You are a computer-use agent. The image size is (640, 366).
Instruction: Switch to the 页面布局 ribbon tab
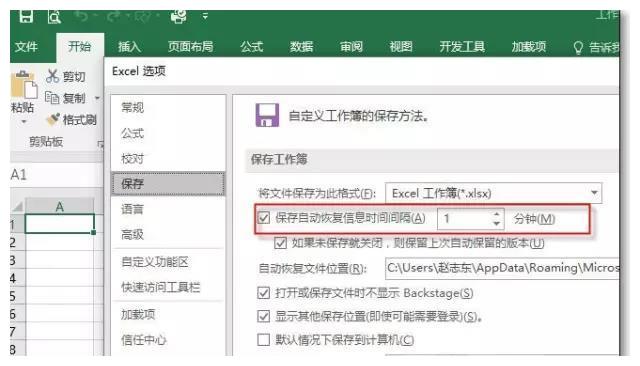pos(191,47)
